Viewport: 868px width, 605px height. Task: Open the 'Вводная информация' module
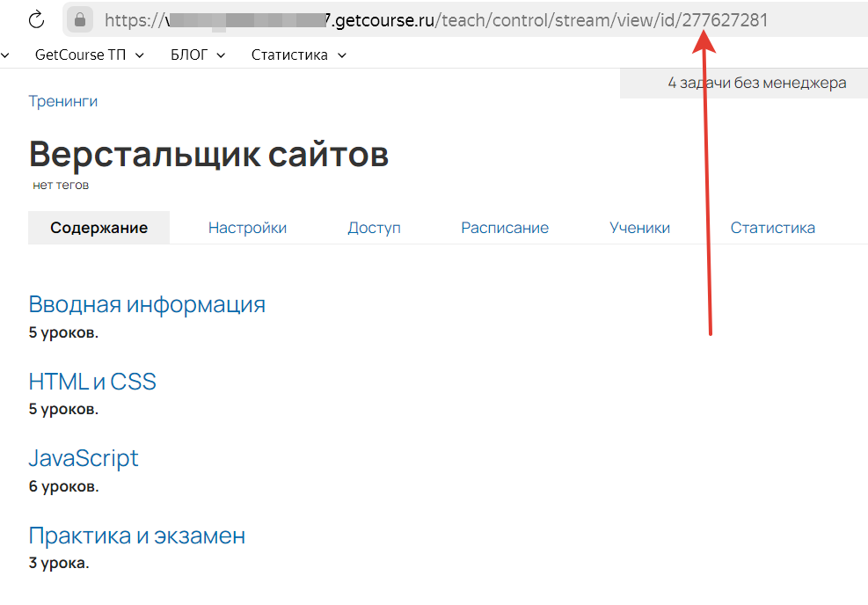click(147, 304)
